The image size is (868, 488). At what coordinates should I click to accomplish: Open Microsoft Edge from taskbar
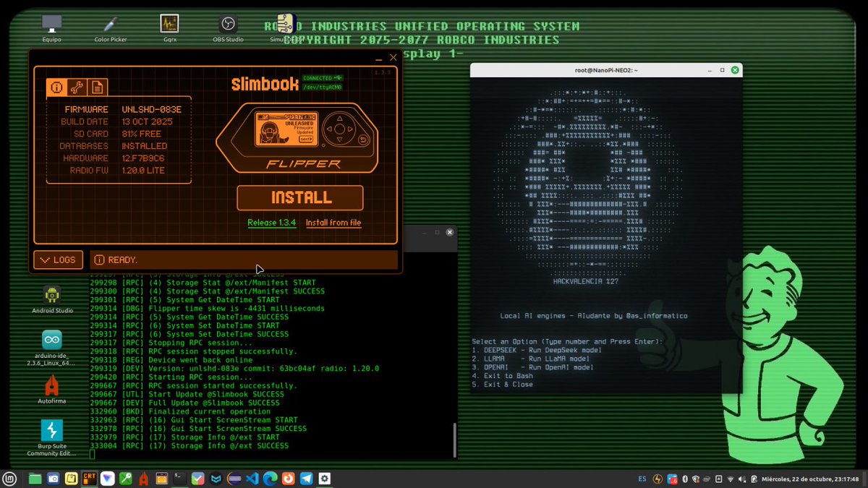click(270, 479)
